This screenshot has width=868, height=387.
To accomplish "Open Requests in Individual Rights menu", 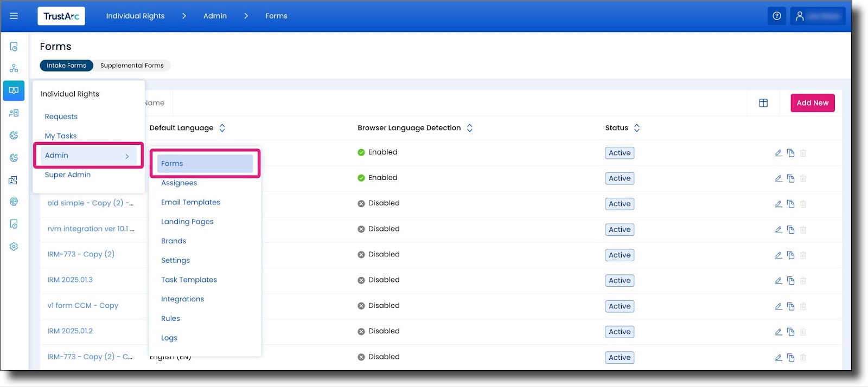I will [61, 117].
